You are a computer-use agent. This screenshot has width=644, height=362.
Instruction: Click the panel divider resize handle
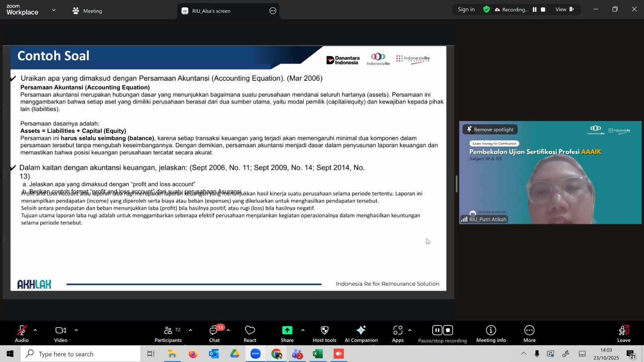[456, 184]
